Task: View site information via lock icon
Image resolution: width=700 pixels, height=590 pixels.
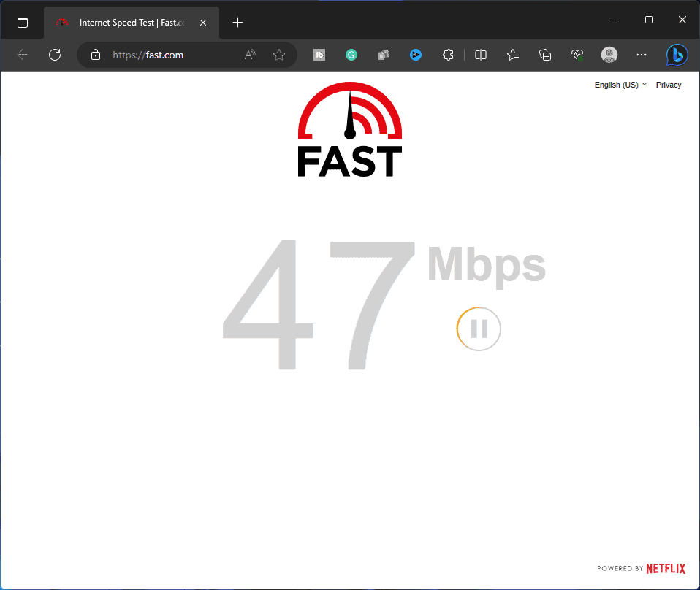Action: point(95,55)
